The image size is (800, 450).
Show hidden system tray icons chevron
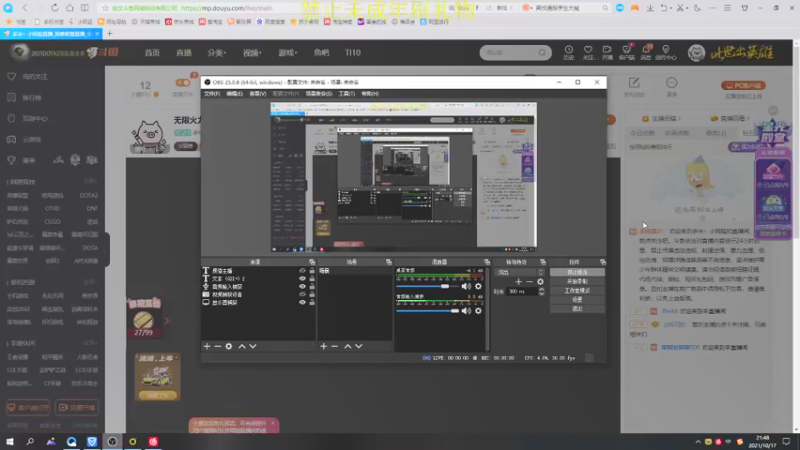pyautogui.click(x=697, y=442)
